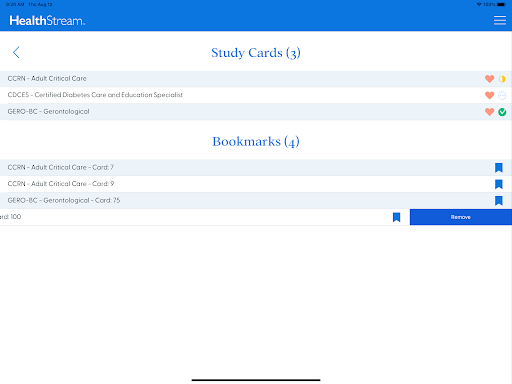Open the hamburger menu
Image resolution: width=512 pixels, height=384 pixels.
tap(500, 20)
